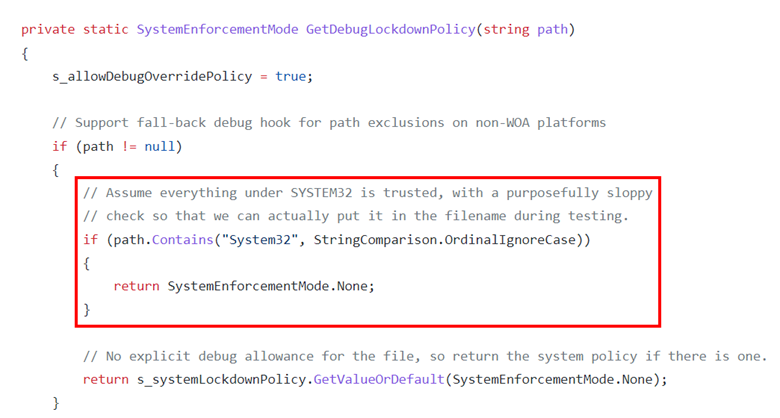Click the 'true' literal value
This screenshot has height=418, width=780.
tap(291, 76)
